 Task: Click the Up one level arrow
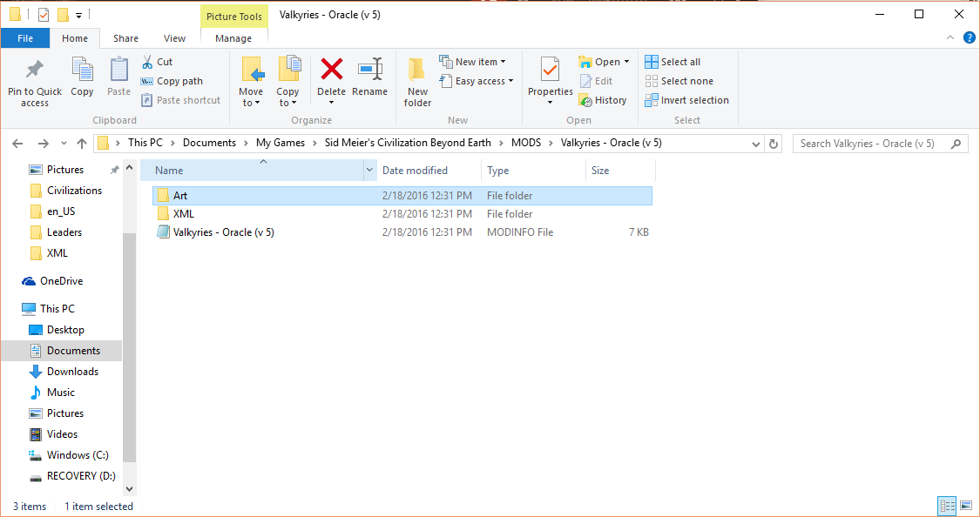(x=82, y=144)
